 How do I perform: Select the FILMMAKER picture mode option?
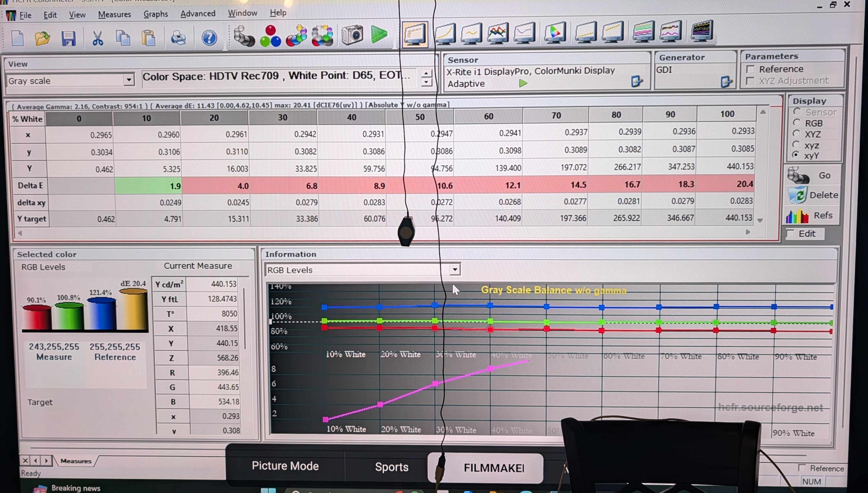[x=486, y=468]
